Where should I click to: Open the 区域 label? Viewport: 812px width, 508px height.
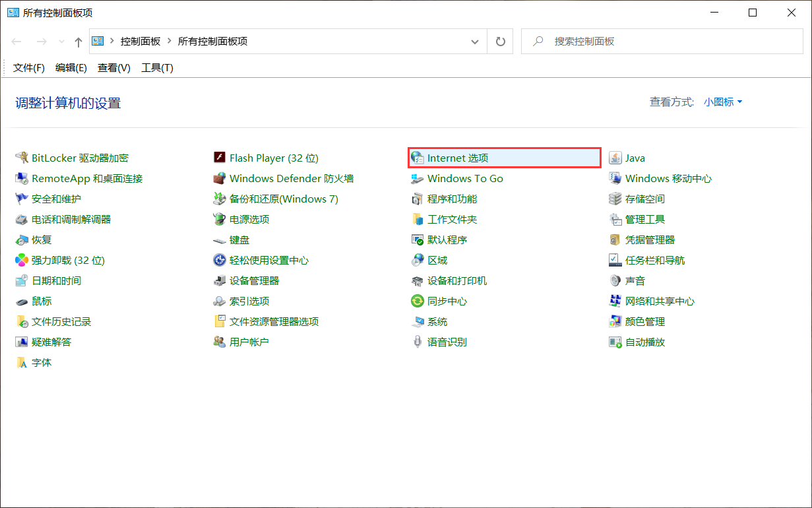pos(437,260)
